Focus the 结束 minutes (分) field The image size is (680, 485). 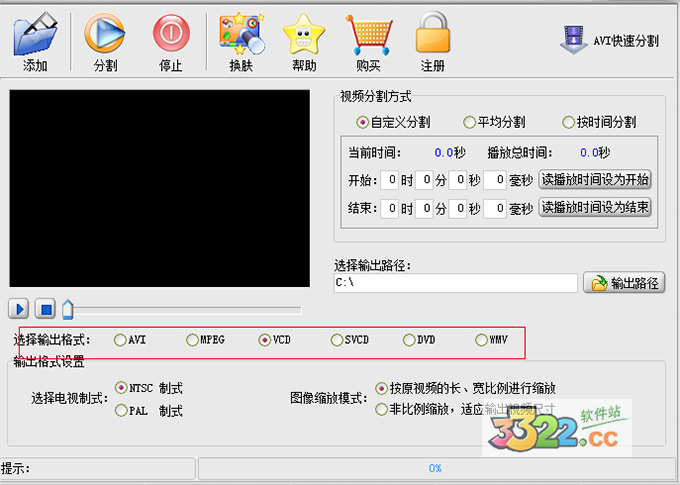424,209
